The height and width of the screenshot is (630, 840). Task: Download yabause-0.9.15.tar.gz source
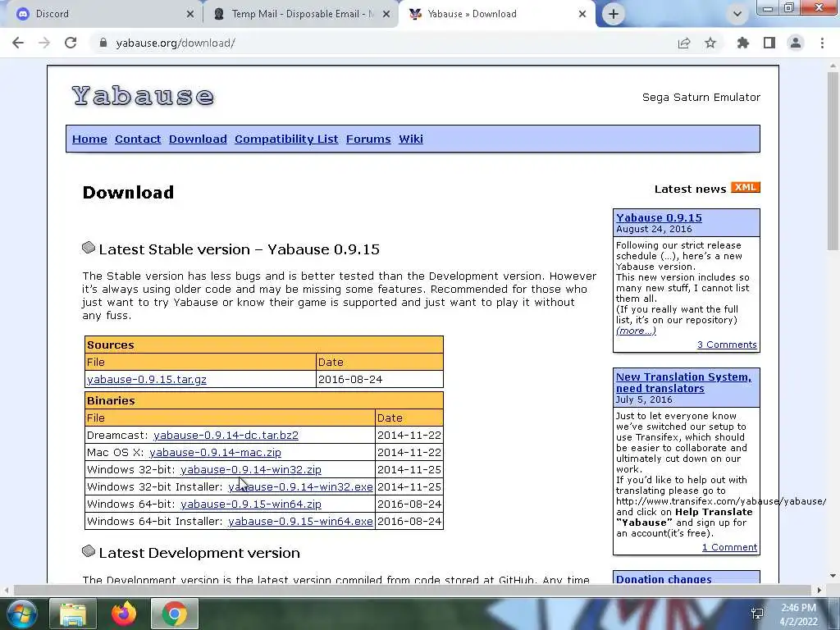147,379
